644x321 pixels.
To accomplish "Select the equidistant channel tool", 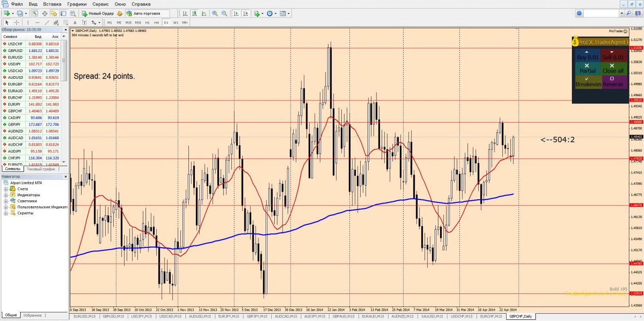I will pos(56,22).
